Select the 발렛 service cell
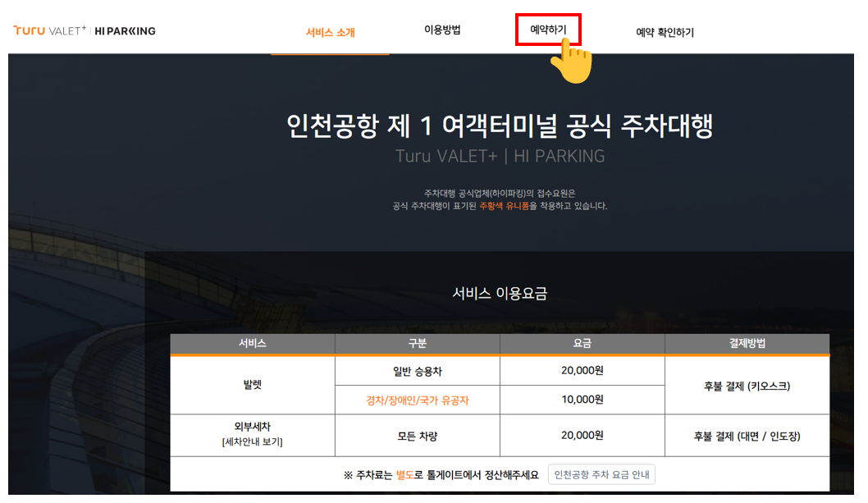 (253, 385)
